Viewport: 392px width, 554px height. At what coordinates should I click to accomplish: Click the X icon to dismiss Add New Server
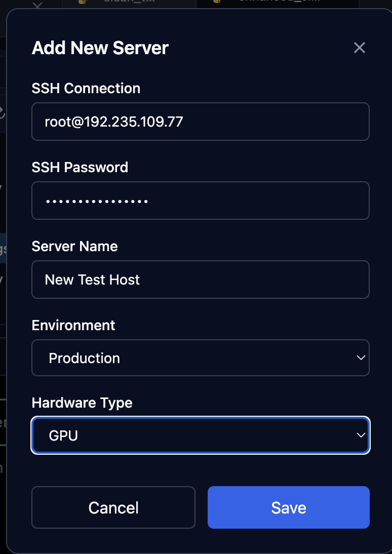pyautogui.click(x=360, y=48)
